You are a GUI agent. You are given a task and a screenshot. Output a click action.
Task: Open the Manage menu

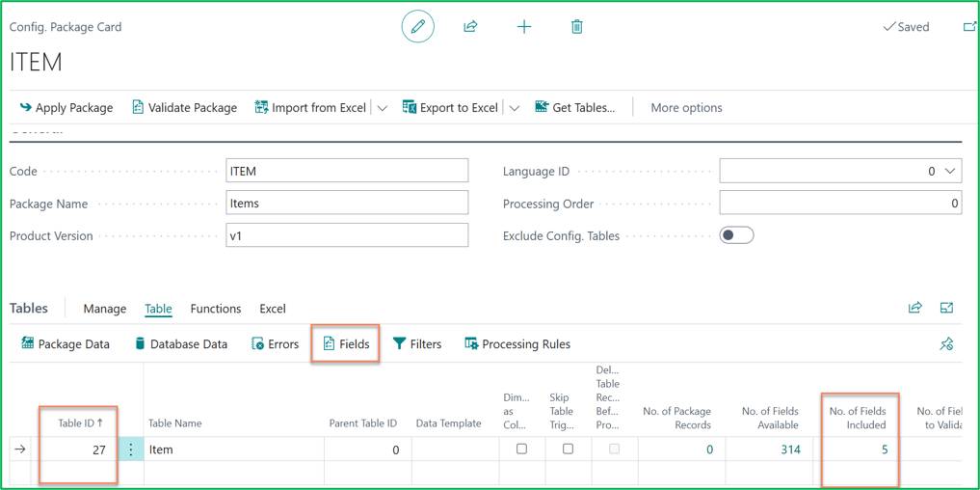point(104,309)
